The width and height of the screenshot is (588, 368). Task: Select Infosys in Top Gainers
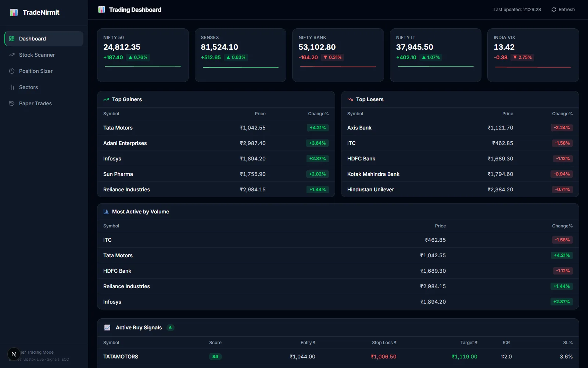[x=216, y=159]
